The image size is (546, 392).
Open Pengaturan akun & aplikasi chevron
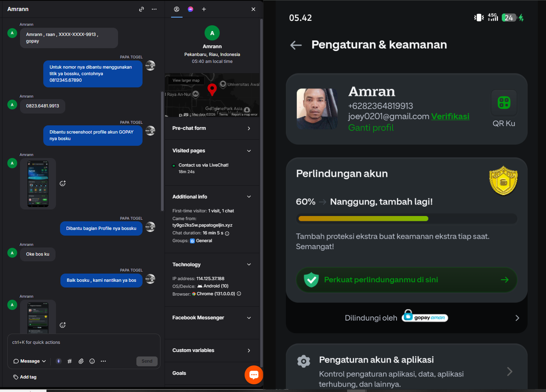click(x=509, y=372)
